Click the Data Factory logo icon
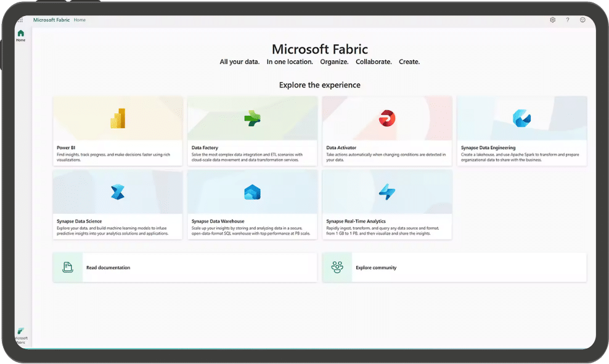The height and width of the screenshot is (364, 609). coord(253,118)
